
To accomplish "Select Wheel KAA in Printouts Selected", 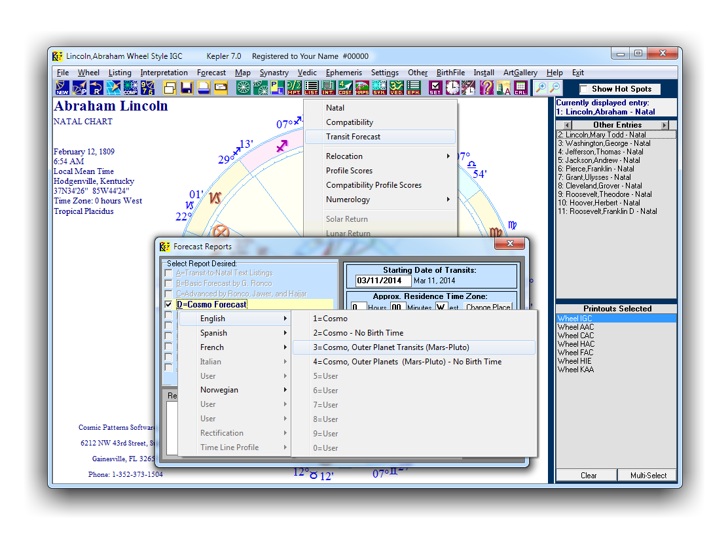I will [615, 370].
